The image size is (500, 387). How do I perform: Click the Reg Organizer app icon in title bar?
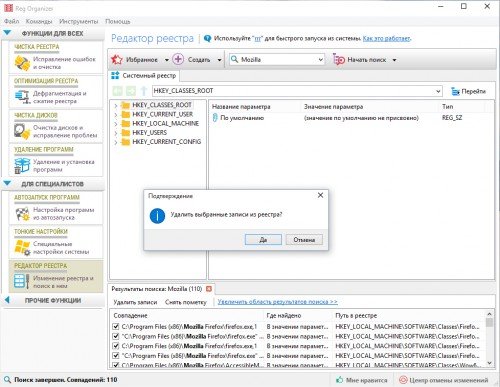click(8, 7)
